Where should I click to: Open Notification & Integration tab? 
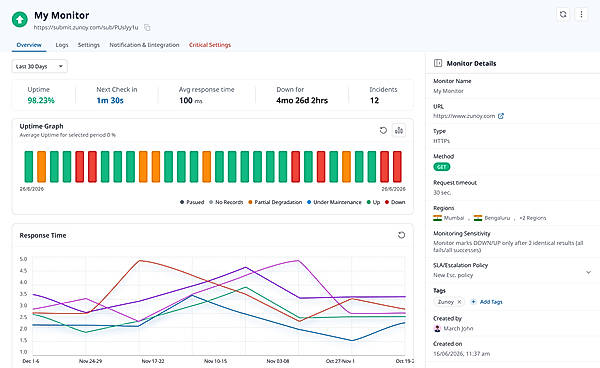coord(144,45)
